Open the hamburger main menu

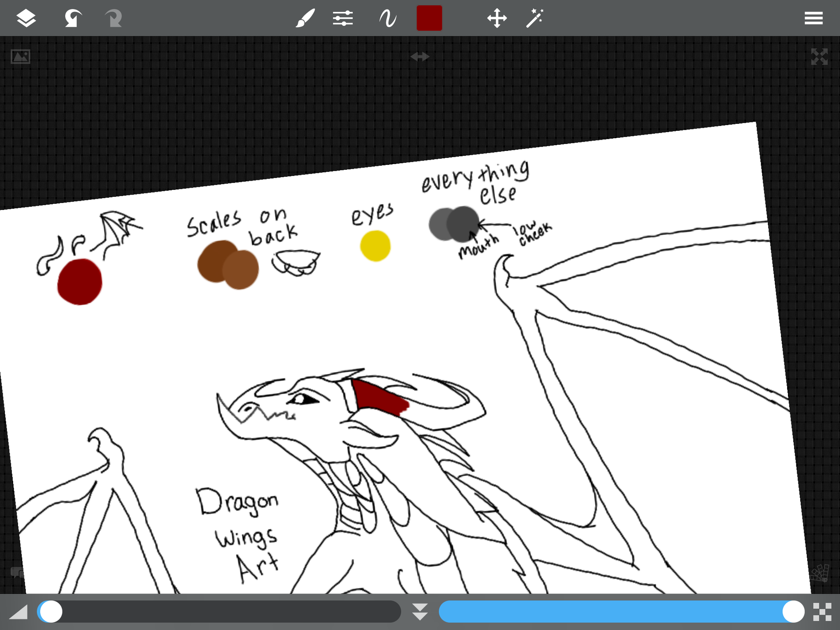[813, 18]
